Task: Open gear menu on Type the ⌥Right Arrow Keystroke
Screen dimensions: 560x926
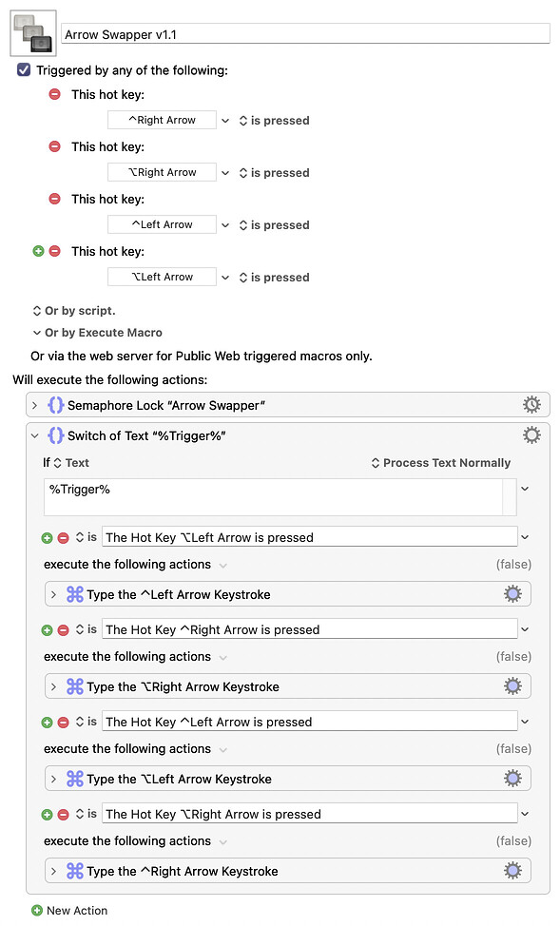Action: pyautogui.click(x=512, y=685)
